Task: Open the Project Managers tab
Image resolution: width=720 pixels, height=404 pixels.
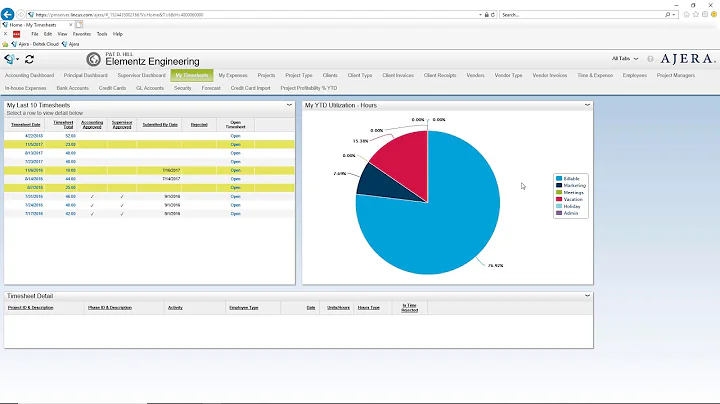Action: pos(676,75)
